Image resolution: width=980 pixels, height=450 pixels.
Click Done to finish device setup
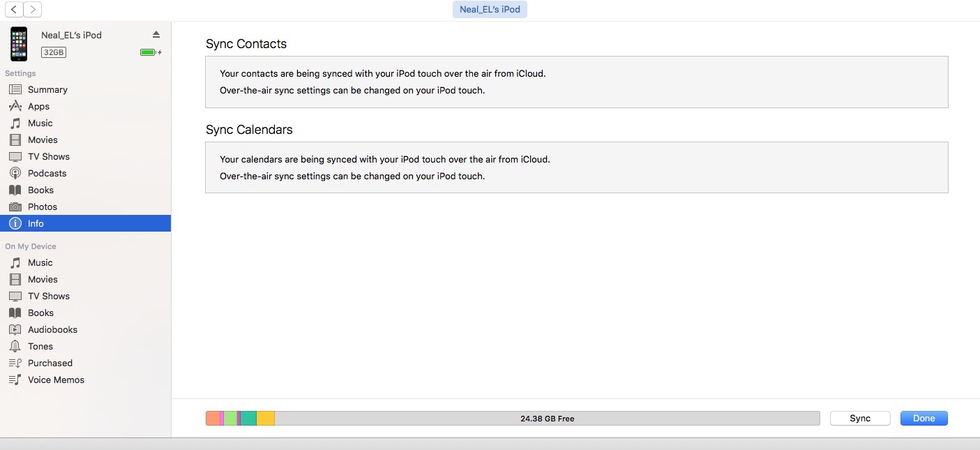924,418
